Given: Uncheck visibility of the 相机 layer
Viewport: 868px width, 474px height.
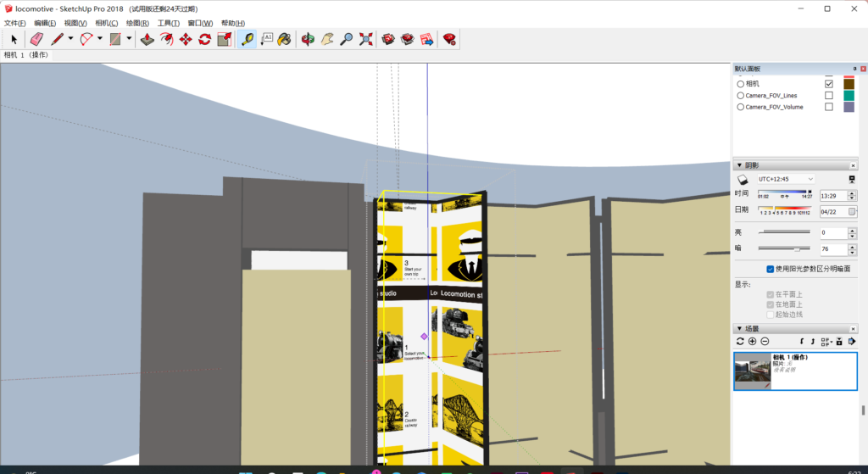Looking at the screenshot, I should tap(829, 84).
